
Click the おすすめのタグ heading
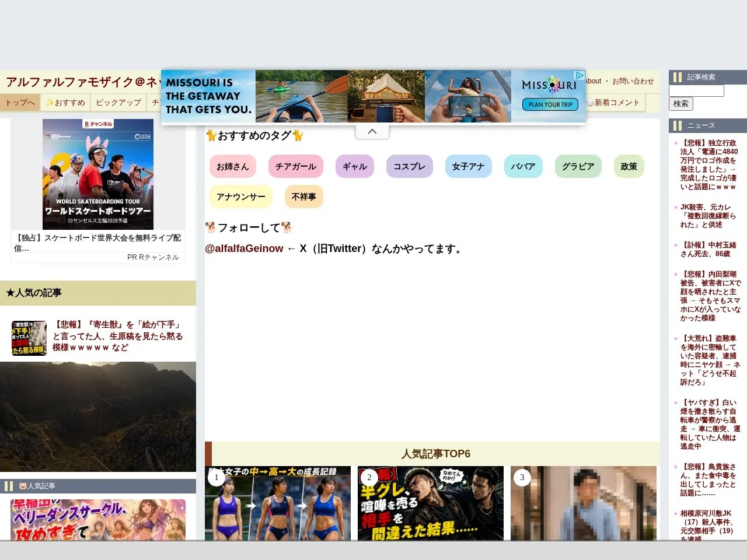tap(254, 135)
